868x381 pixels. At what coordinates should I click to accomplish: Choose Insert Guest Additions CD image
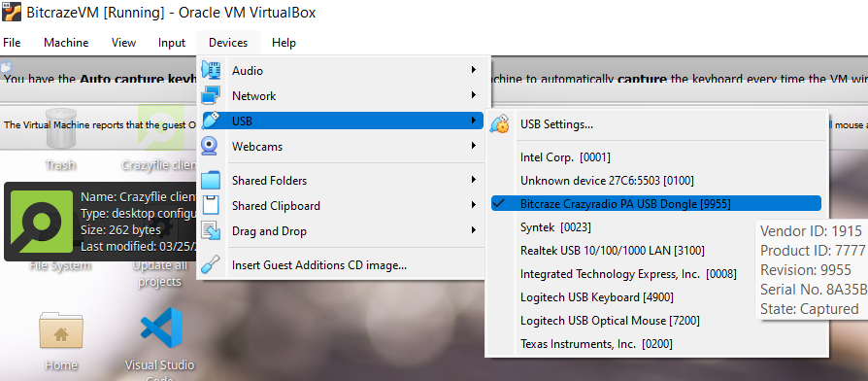point(343,265)
